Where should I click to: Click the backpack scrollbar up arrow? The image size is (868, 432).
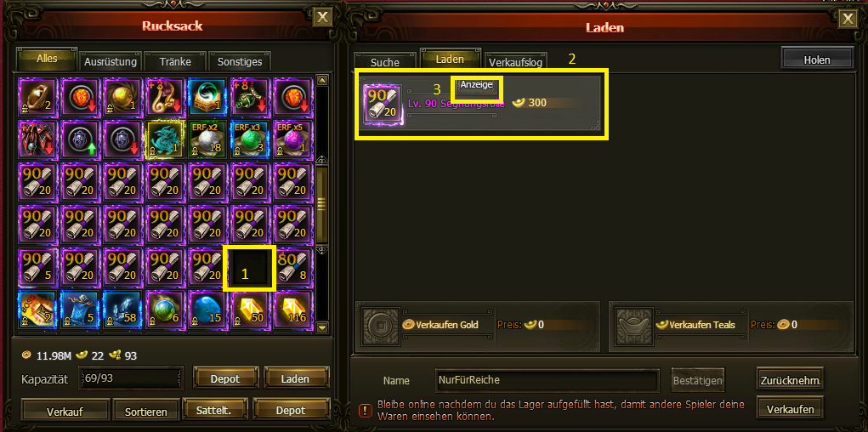322,80
